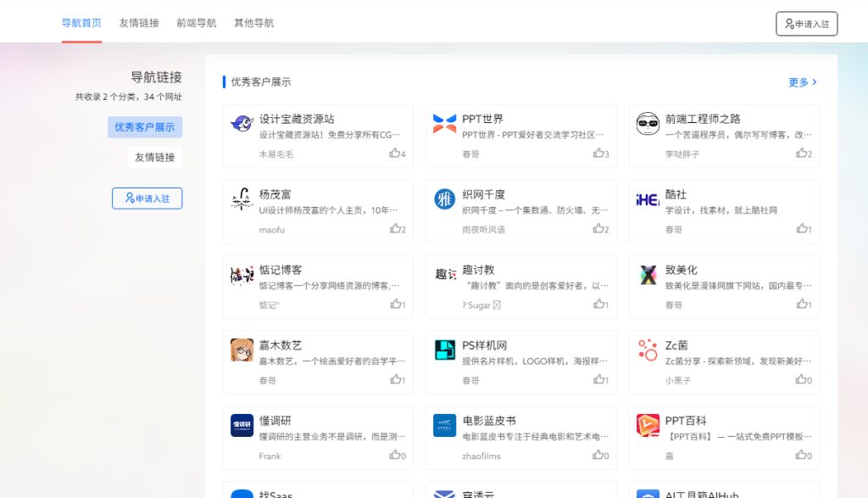Switch to the 友情链接 tab
The width and height of the screenshot is (868, 498).
point(139,23)
